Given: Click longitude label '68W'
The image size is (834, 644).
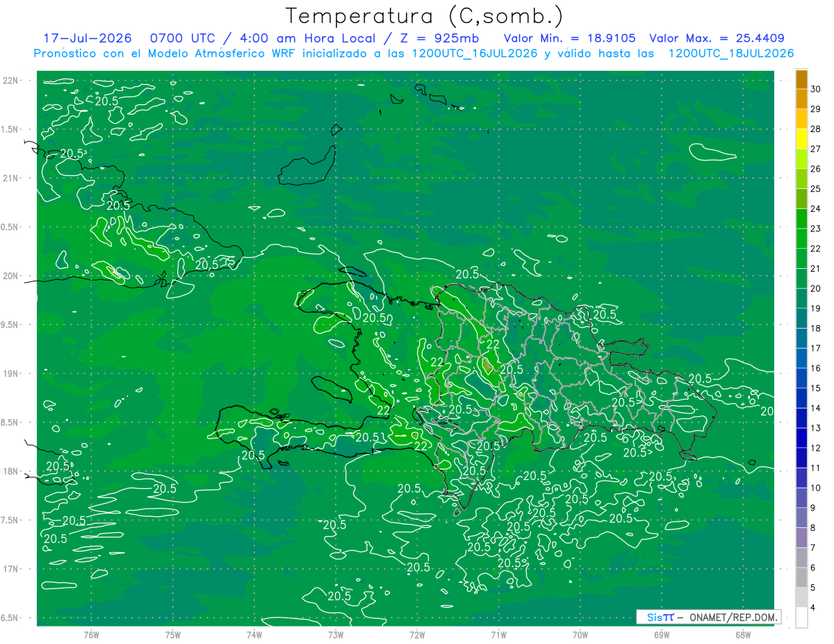Looking at the screenshot, I should click(x=743, y=635).
